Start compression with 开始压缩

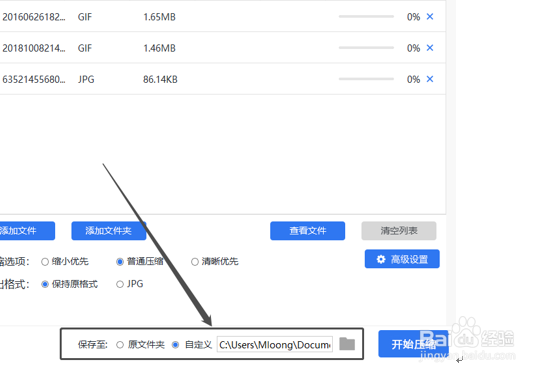(x=413, y=344)
